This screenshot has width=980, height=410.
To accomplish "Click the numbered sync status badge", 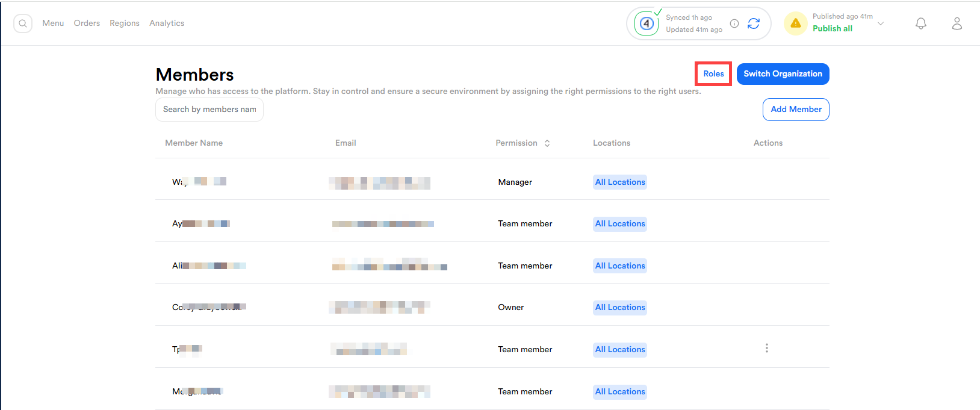I will tap(647, 23).
